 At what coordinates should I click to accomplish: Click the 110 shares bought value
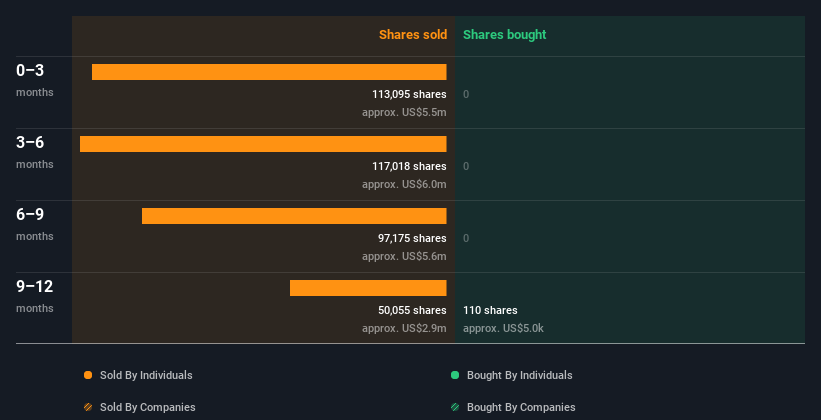(x=490, y=310)
